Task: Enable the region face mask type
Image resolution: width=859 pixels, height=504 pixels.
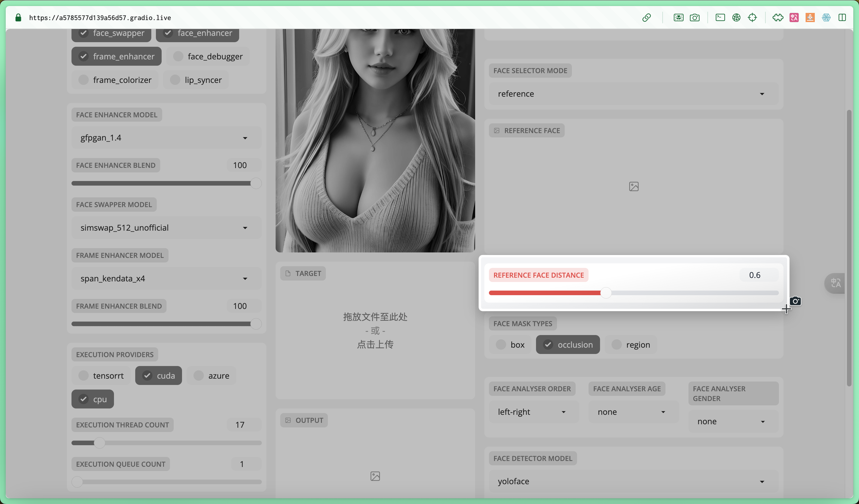Action: coord(631,345)
